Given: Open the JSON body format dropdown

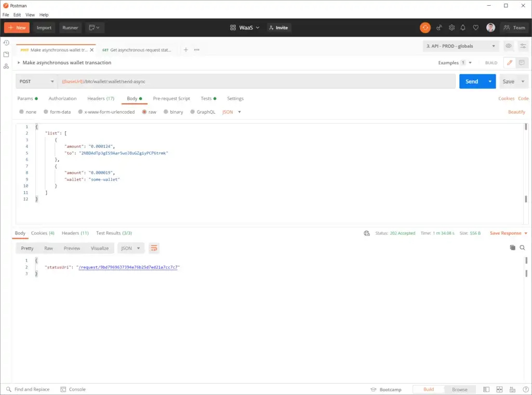Looking at the screenshot, I should pyautogui.click(x=232, y=112).
